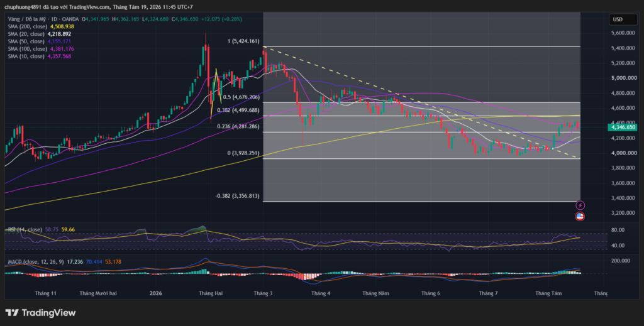
Task: Click the RSI value 59.66
Action: [68, 230]
